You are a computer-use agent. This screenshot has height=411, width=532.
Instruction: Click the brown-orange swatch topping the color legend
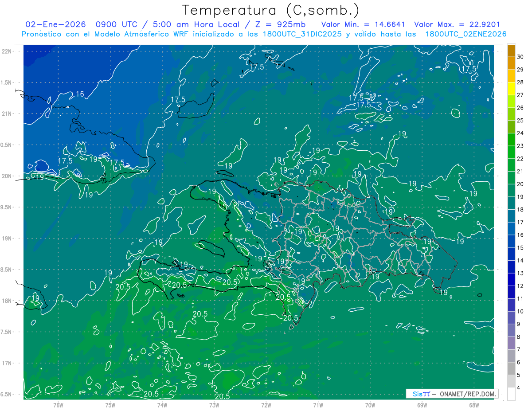(511, 51)
